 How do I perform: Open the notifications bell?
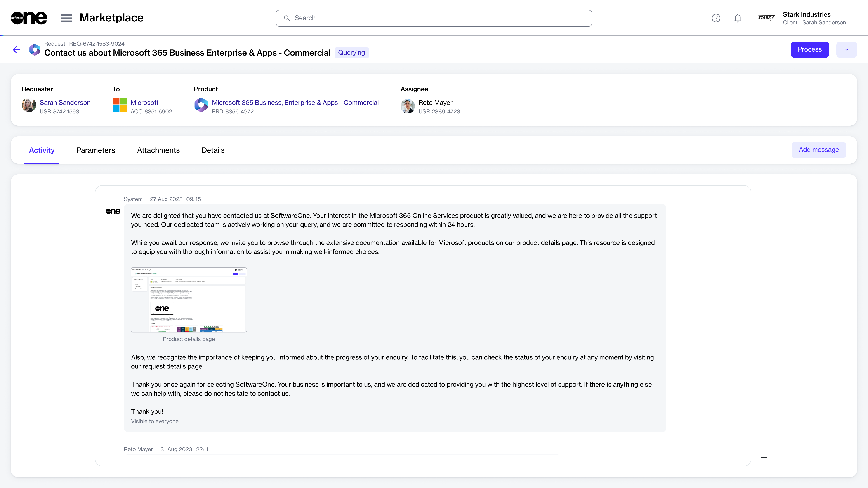[x=738, y=18]
